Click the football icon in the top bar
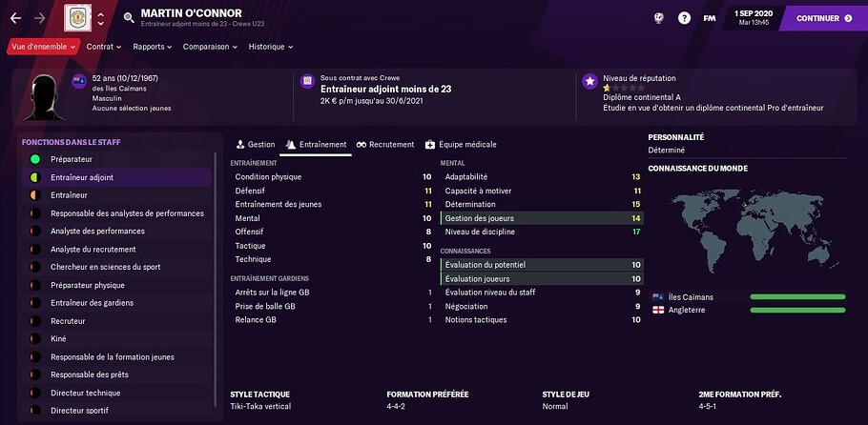 658,18
